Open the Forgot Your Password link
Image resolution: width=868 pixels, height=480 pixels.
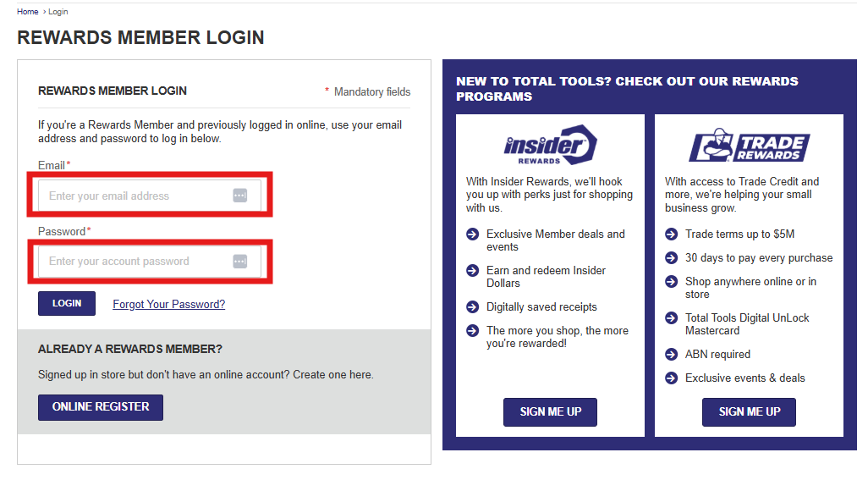pos(169,304)
